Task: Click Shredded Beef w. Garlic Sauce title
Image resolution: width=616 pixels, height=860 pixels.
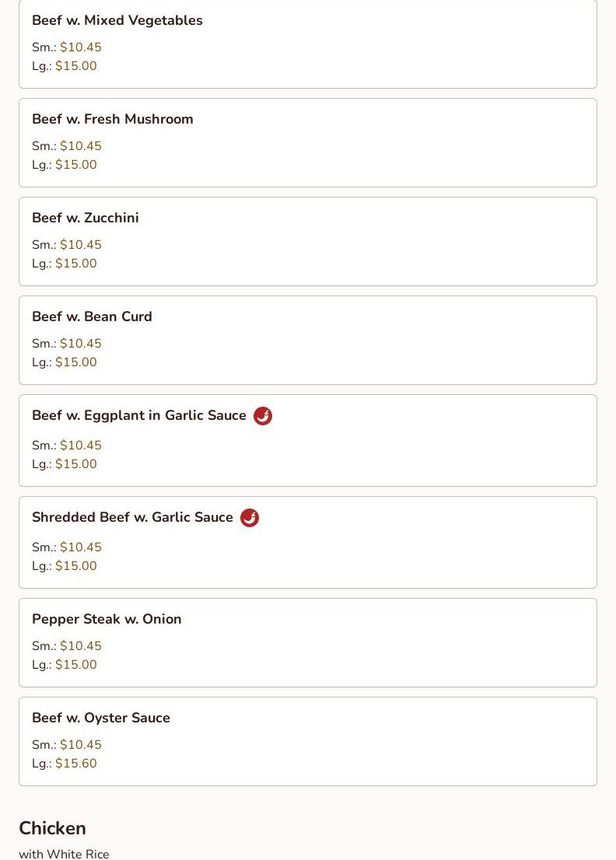Action: point(132,517)
